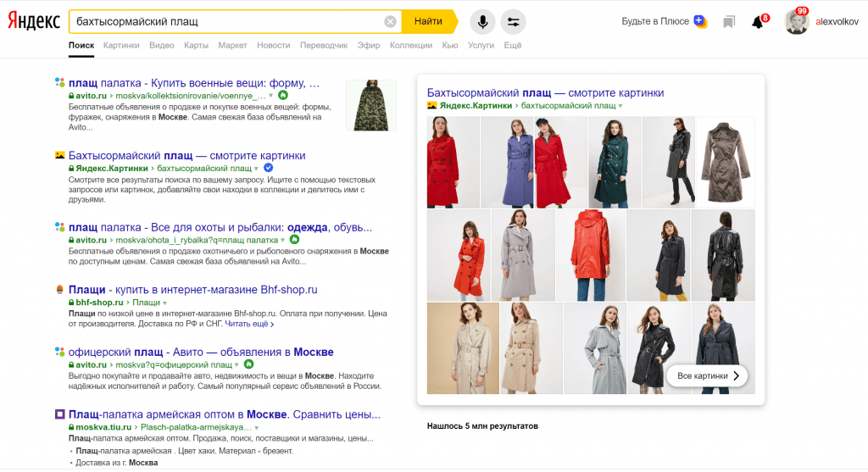
Task: Open green trench coat image
Action: tap(615, 162)
